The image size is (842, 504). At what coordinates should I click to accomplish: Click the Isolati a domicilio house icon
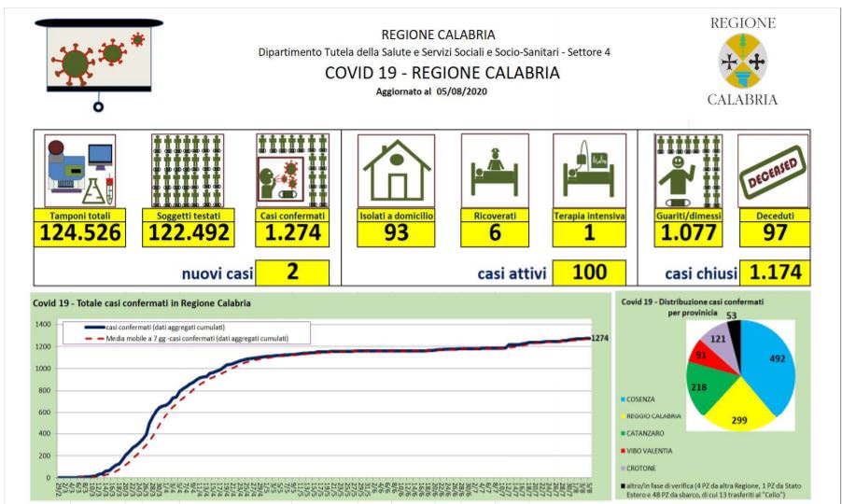396,170
